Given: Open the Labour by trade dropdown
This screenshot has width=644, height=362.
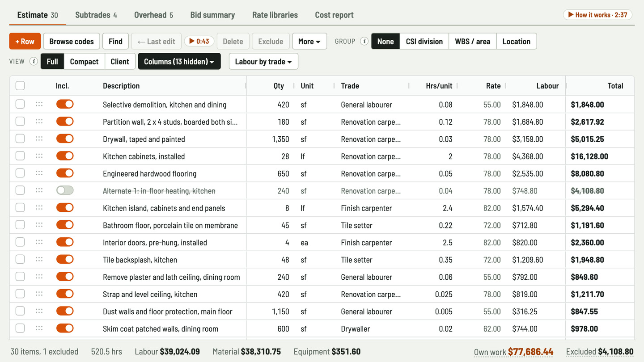Looking at the screenshot, I should (263, 61).
